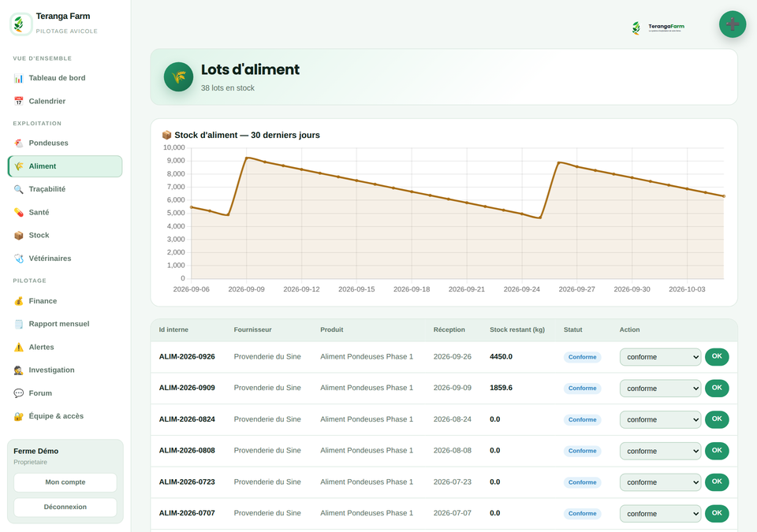Click OK button for ALIM-2026-0707
Viewport: 757px width, 532px height.
717,513
